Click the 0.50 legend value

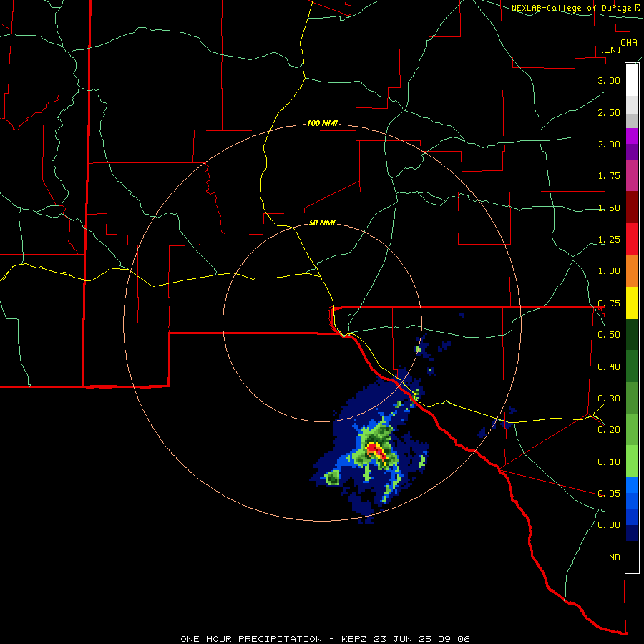[x=609, y=335]
